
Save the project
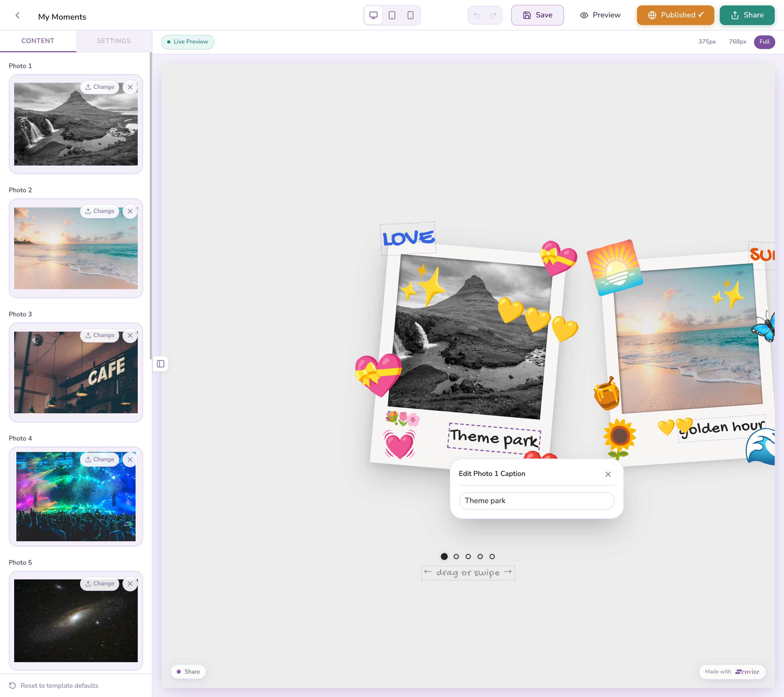537,15
